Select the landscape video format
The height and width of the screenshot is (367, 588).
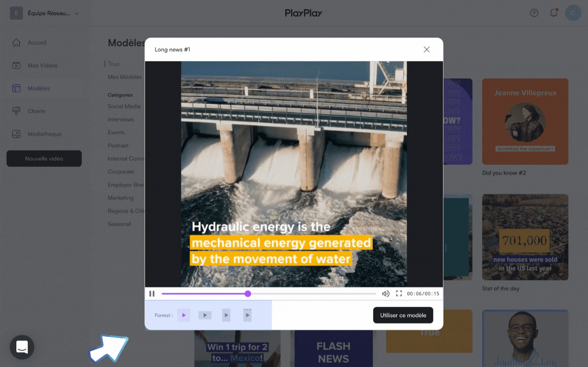205,315
